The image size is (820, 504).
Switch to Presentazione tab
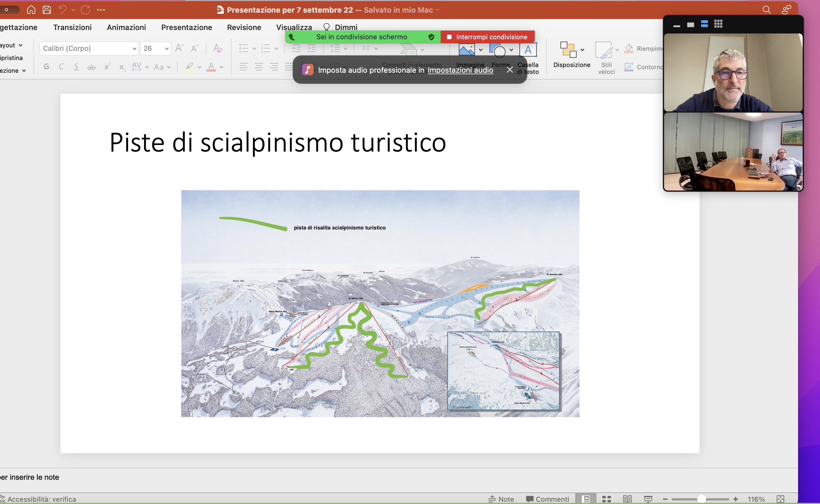coord(187,27)
